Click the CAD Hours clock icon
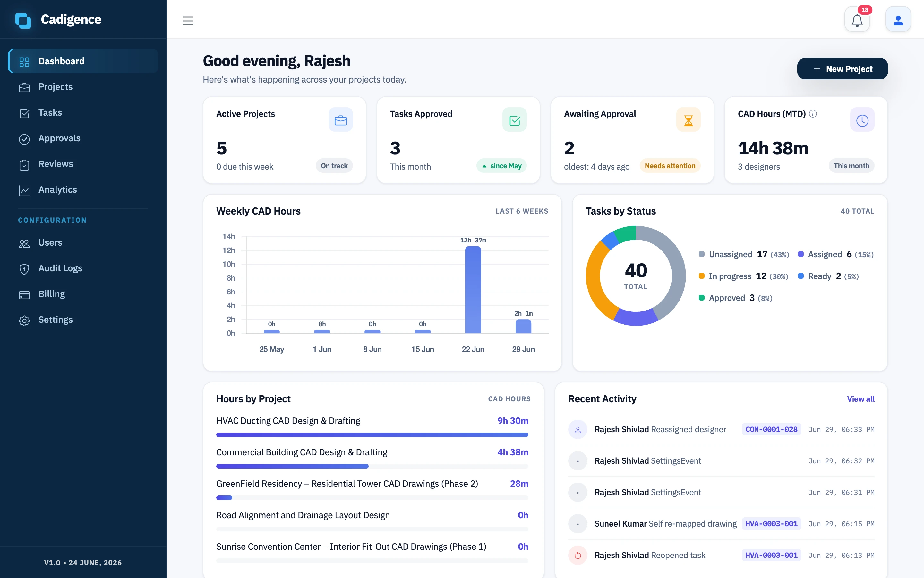This screenshot has width=924, height=578. coord(862,120)
